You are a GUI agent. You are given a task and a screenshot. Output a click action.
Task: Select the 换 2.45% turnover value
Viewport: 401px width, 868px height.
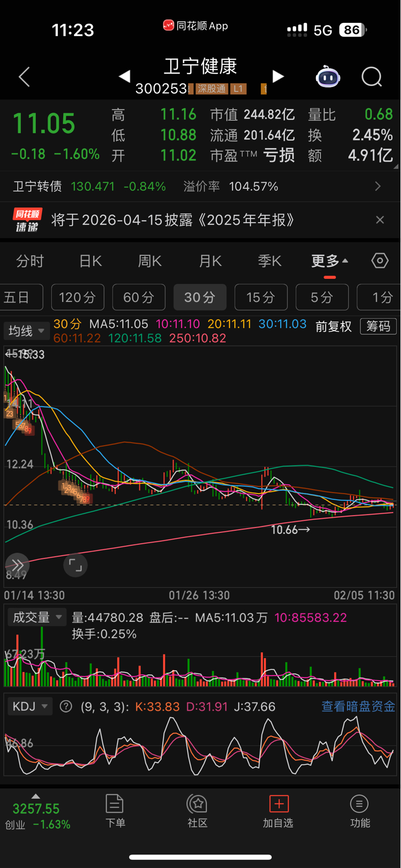350,135
